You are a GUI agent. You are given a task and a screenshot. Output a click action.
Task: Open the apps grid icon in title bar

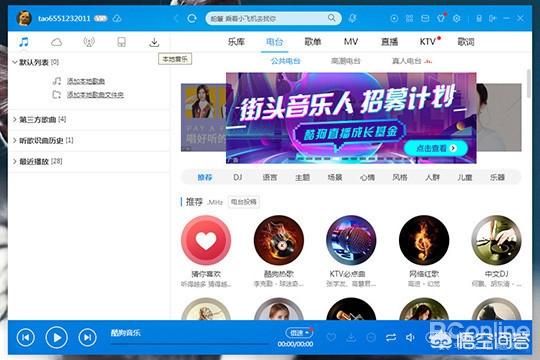409,18
